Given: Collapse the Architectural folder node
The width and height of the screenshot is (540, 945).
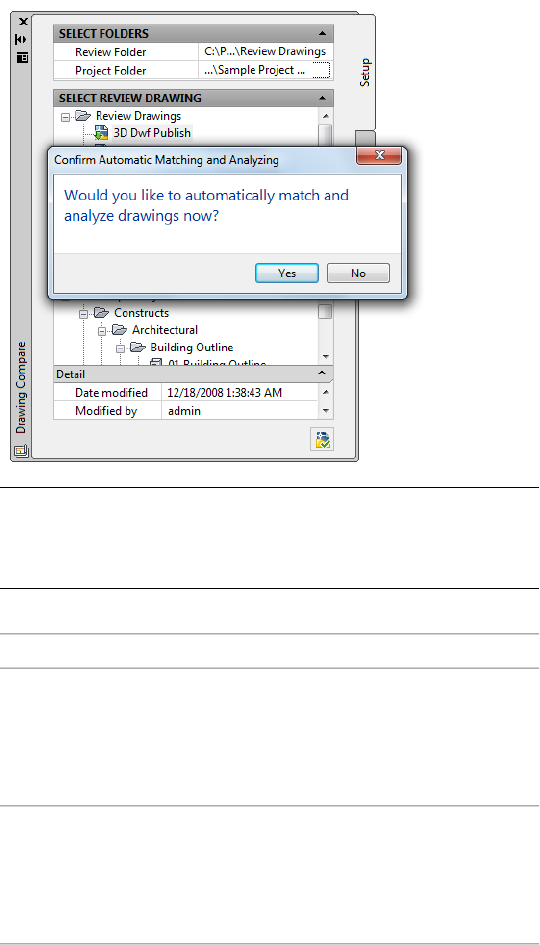Looking at the screenshot, I should [102, 330].
